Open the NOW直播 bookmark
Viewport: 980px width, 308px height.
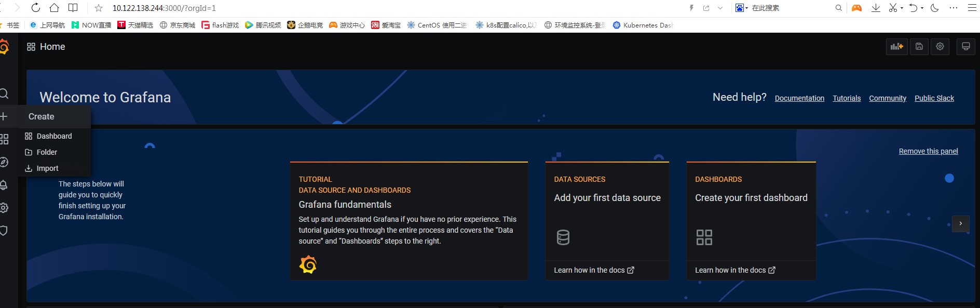pos(91,25)
